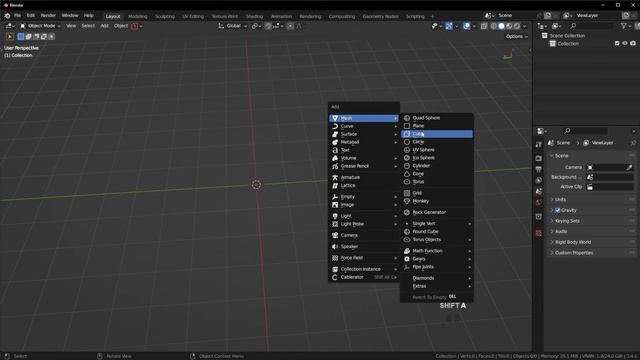Select UV Sphere in the Mesh submenu
This screenshot has width=640, height=360.
coord(437,150)
